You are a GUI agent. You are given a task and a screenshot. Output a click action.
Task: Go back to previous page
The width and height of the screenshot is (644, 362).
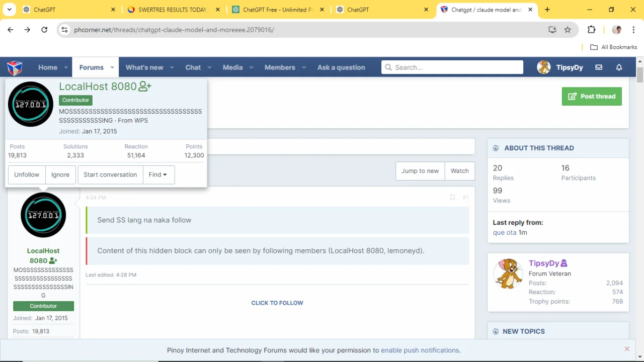click(x=11, y=30)
